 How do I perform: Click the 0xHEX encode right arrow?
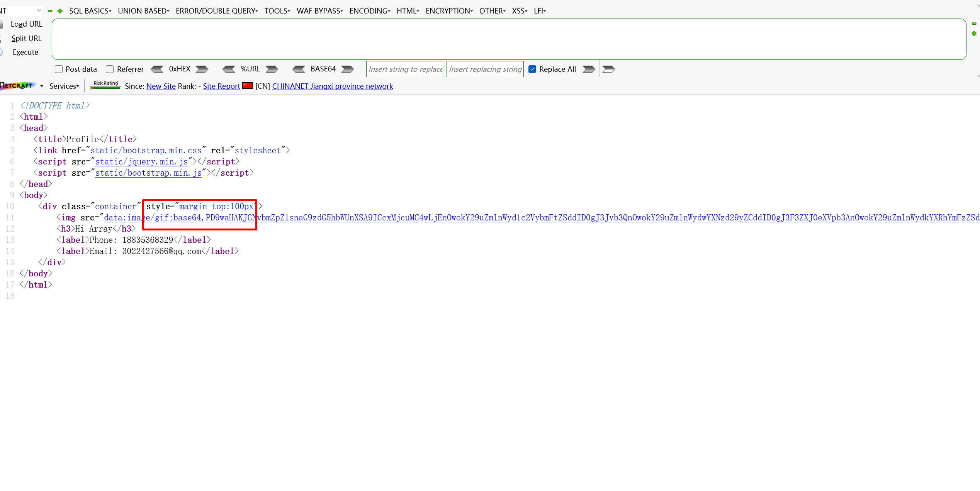coord(202,69)
